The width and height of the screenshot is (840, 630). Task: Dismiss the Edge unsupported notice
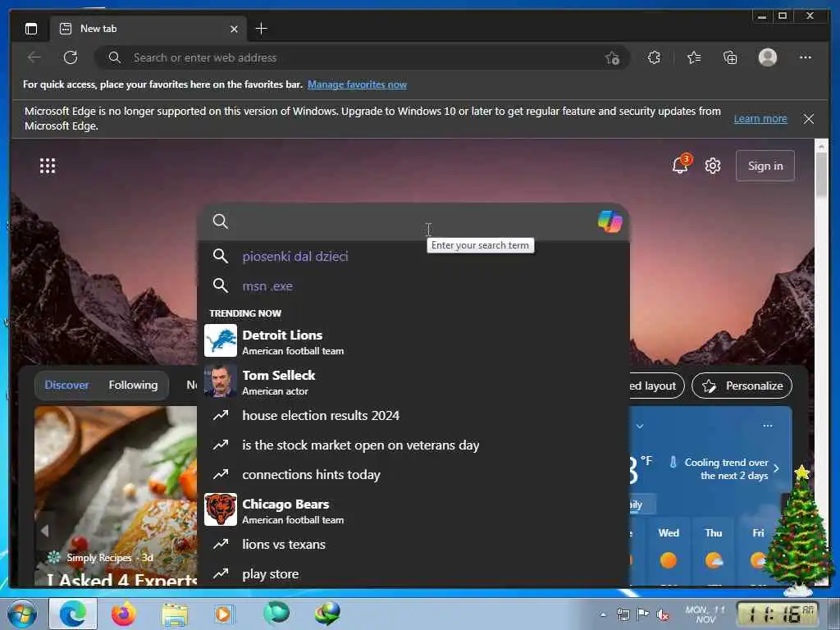(808, 119)
